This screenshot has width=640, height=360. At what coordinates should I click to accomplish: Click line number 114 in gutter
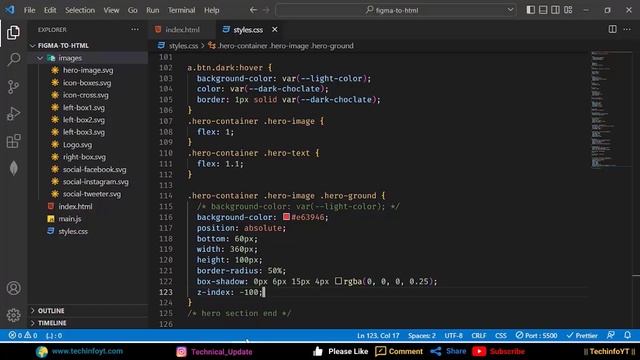pos(166,196)
